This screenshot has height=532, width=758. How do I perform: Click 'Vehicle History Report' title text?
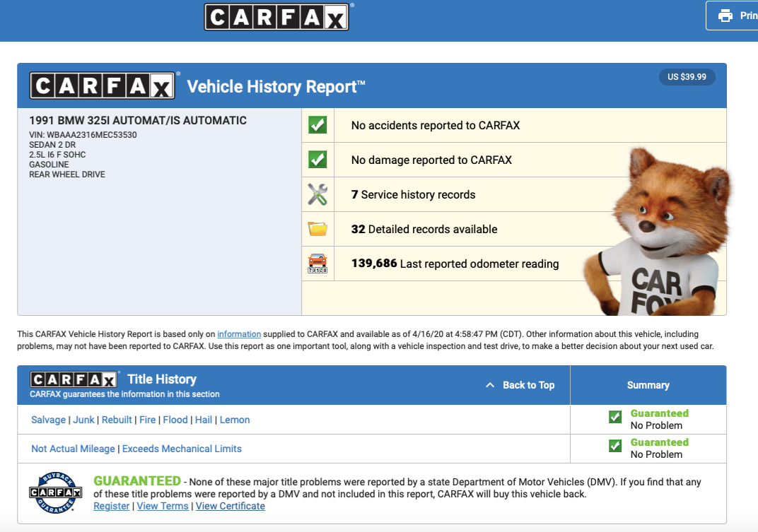click(x=276, y=86)
